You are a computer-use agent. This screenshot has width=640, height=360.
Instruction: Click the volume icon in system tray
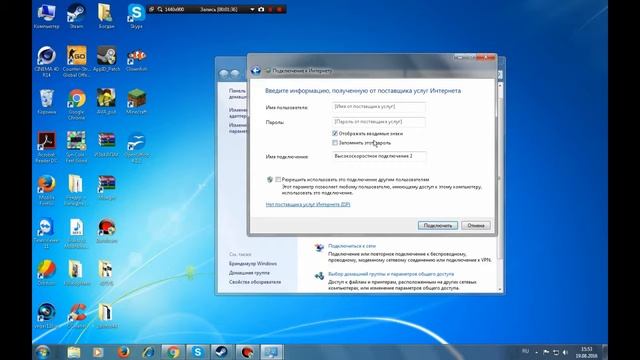tap(565, 352)
